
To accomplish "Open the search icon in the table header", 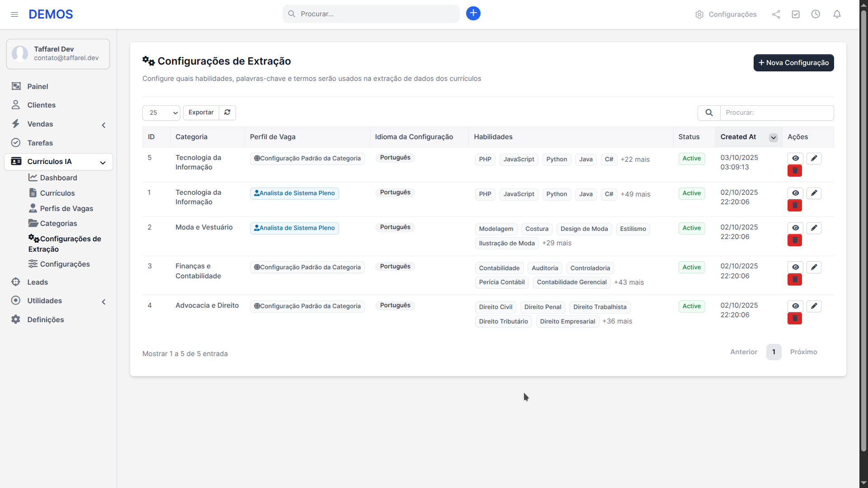I will [708, 113].
